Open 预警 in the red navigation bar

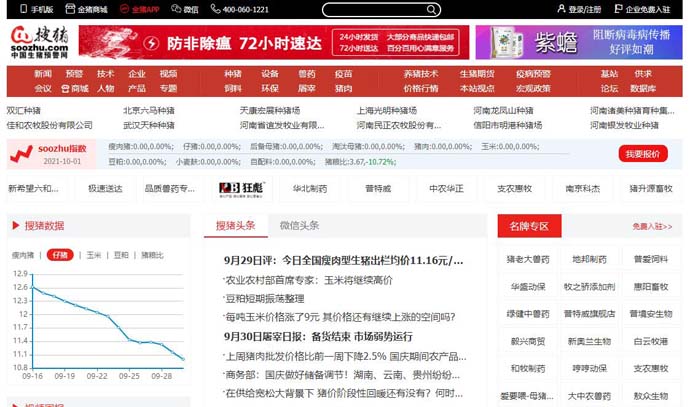[x=74, y=74]
